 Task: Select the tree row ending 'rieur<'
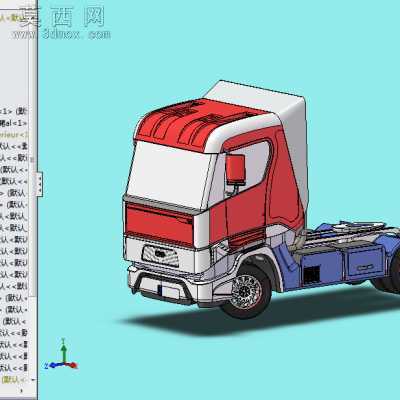pos(14,135)
